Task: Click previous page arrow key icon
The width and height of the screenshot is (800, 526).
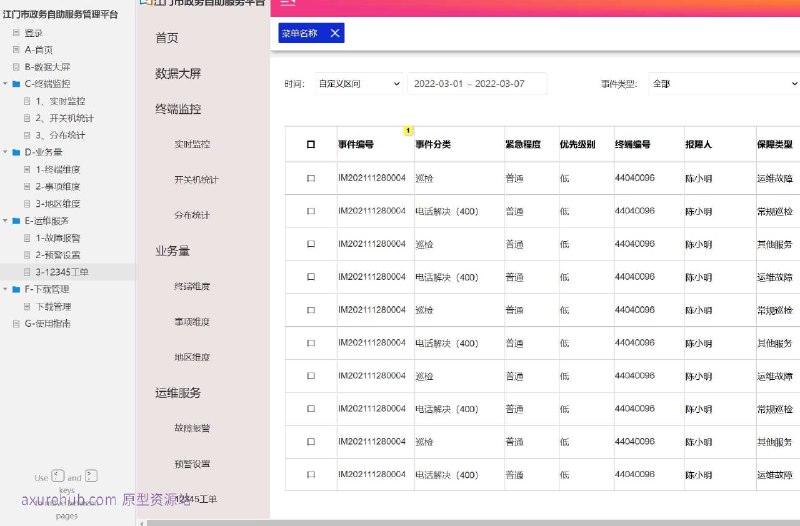Action: (x=58, y=476)
